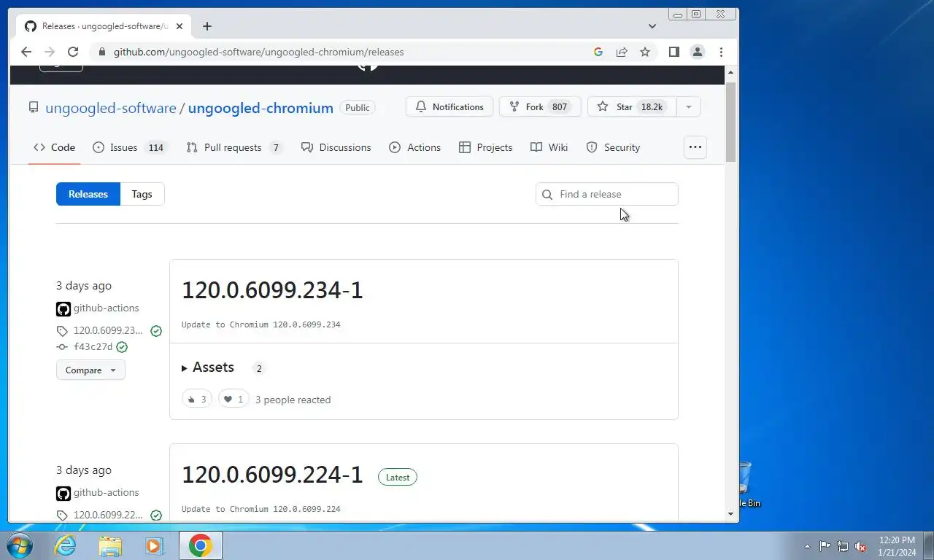
Task: Open the Actions tab
Action: pos(415,147)
